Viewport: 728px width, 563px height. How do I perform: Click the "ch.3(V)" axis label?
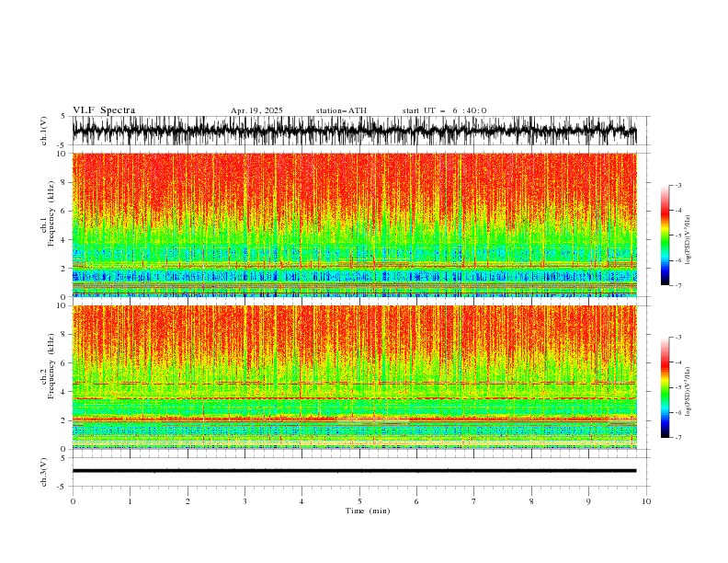44,472
